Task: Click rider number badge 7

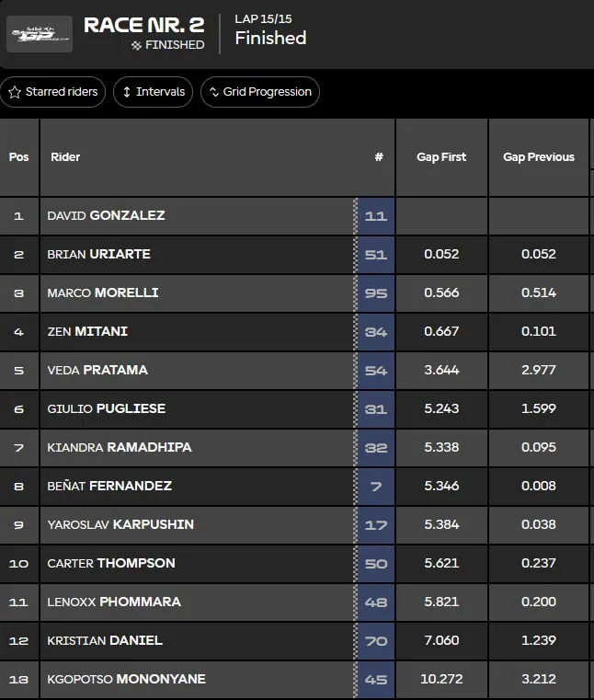Action: (x=376, y=487)
